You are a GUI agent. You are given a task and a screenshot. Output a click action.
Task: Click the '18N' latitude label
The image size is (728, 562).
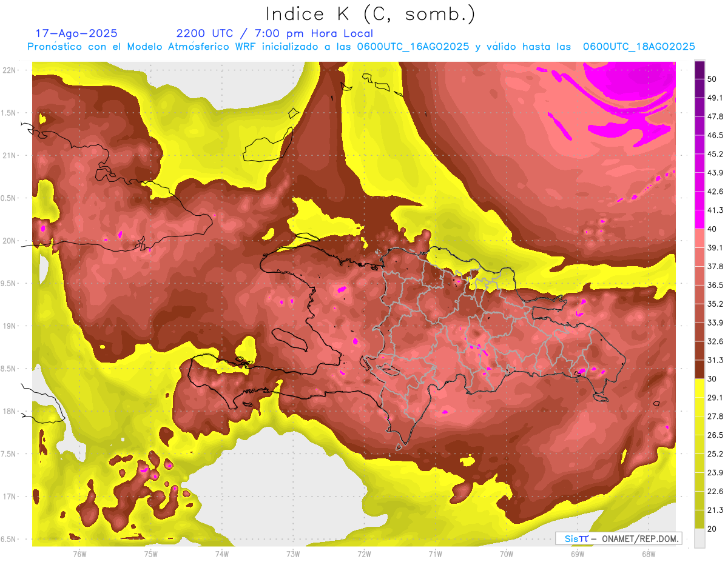(9, 411)
